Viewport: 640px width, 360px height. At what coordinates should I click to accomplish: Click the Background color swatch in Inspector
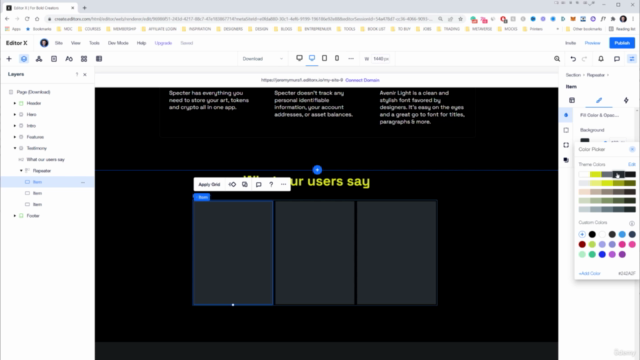point(585,140)
